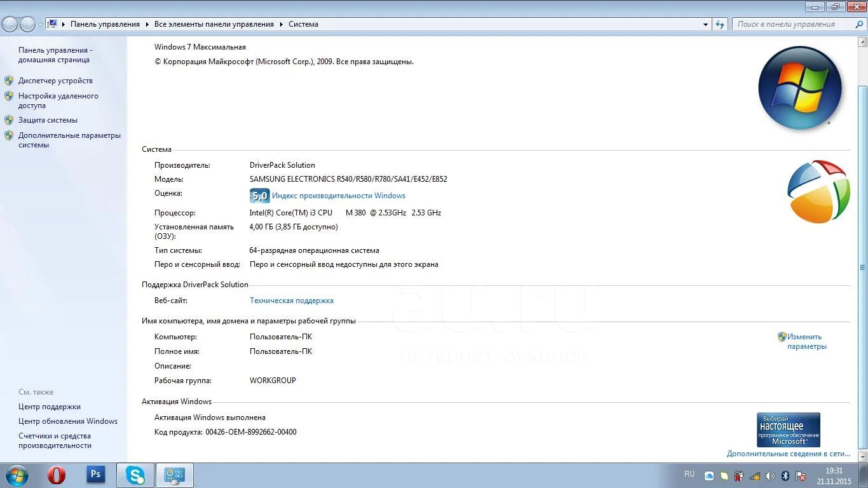Click the scrollbar down arrow

[x=862, y=457]
